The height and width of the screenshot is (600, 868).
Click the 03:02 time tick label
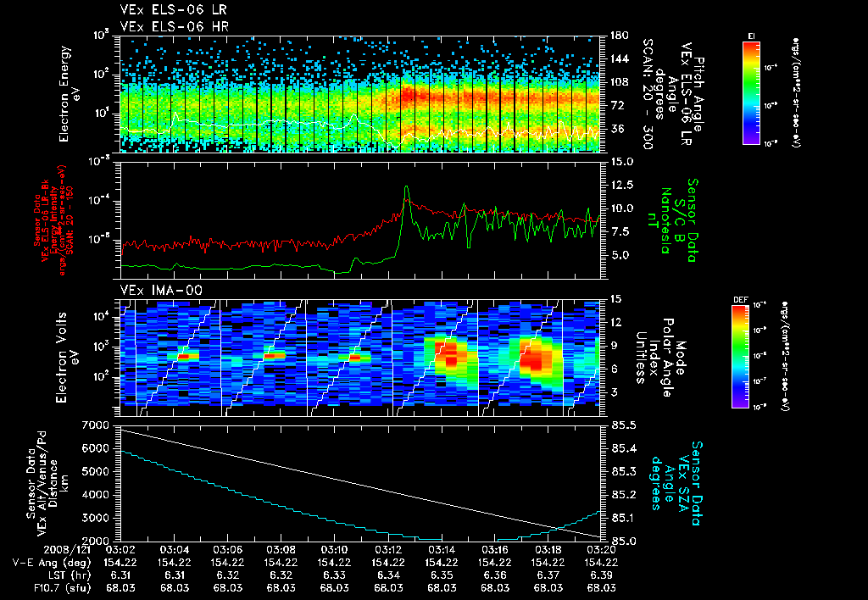120,550
